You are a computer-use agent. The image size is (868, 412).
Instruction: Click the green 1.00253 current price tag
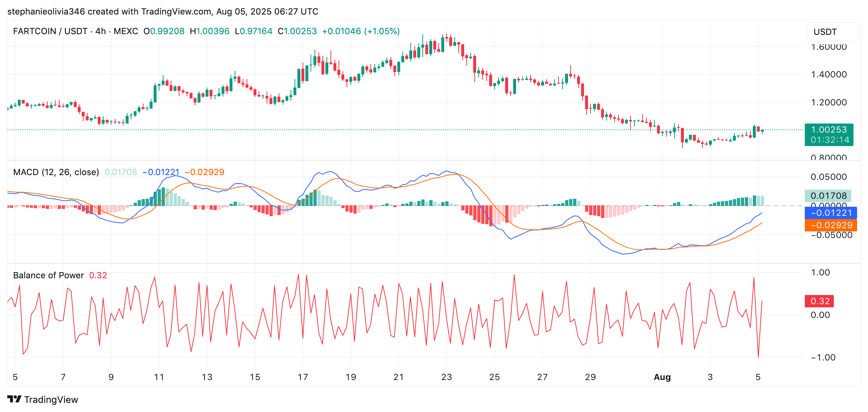click(829, 134)
